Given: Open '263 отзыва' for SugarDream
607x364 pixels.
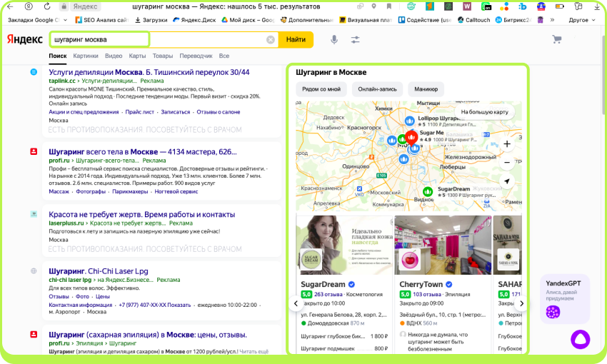Looking at the screenshot, I should [328, 294].
